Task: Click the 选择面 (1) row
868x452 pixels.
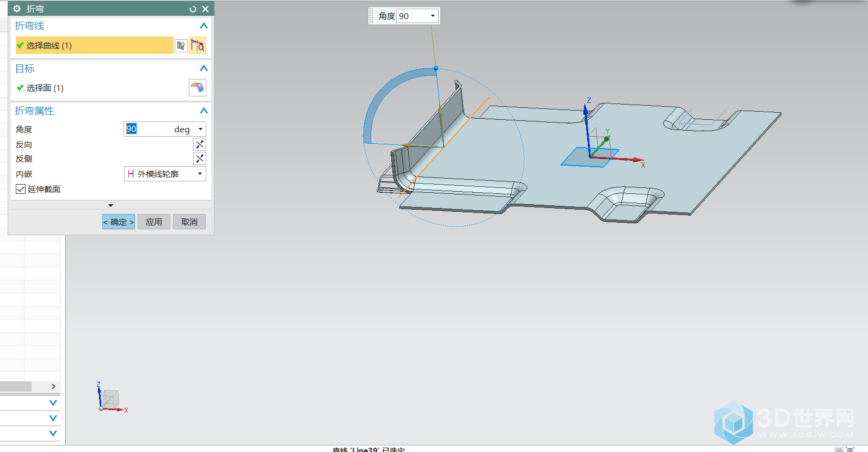Action: [101, 88]
